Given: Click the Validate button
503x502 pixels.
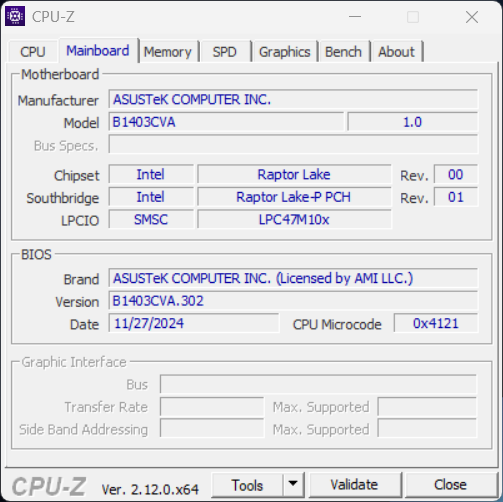Looking at the screenshot, I should tap(354, 484).
